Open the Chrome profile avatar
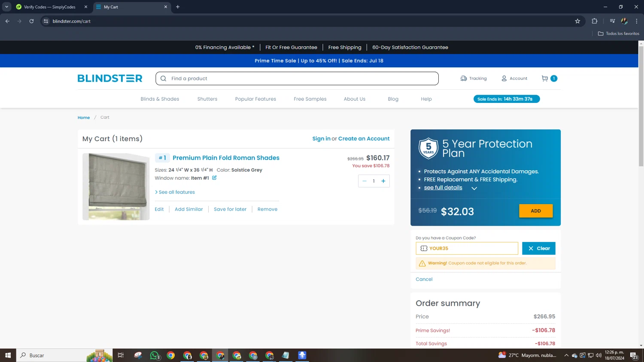Viewport: 644px width, 362px height. pos(624,21)
